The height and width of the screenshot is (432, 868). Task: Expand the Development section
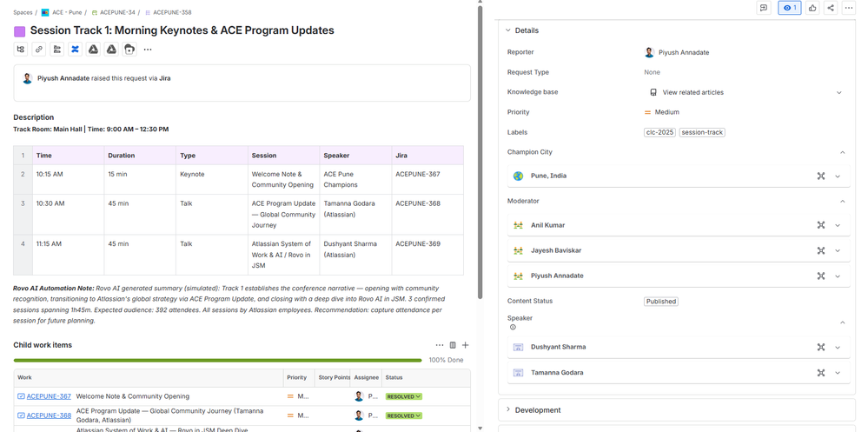[x=508, y=410]
